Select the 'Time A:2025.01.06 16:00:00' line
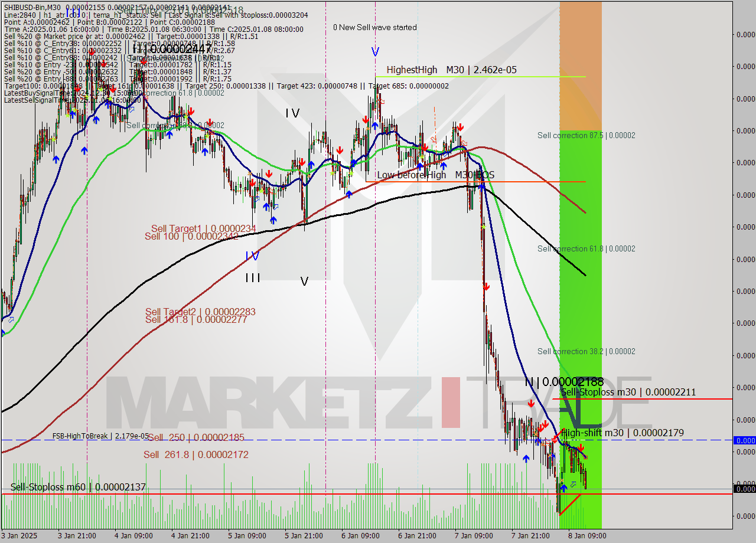The height and width of the screenshot is (543, 756). pyautogui.click(x=154, y=29)
